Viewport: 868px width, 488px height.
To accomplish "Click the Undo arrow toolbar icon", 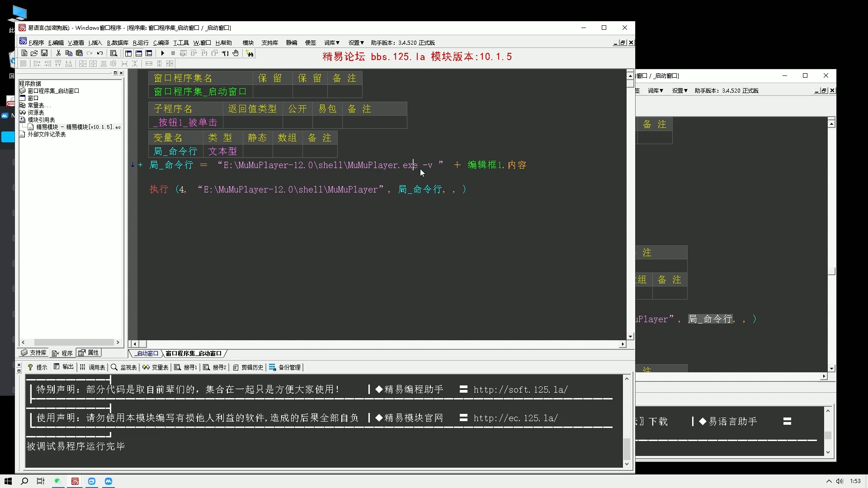I will pos(100,53).
